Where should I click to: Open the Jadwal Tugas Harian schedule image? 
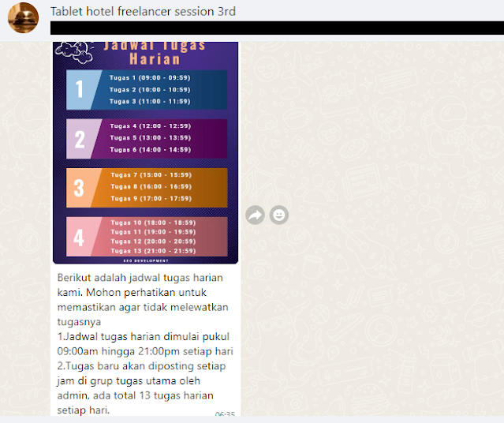coord(146,153)
